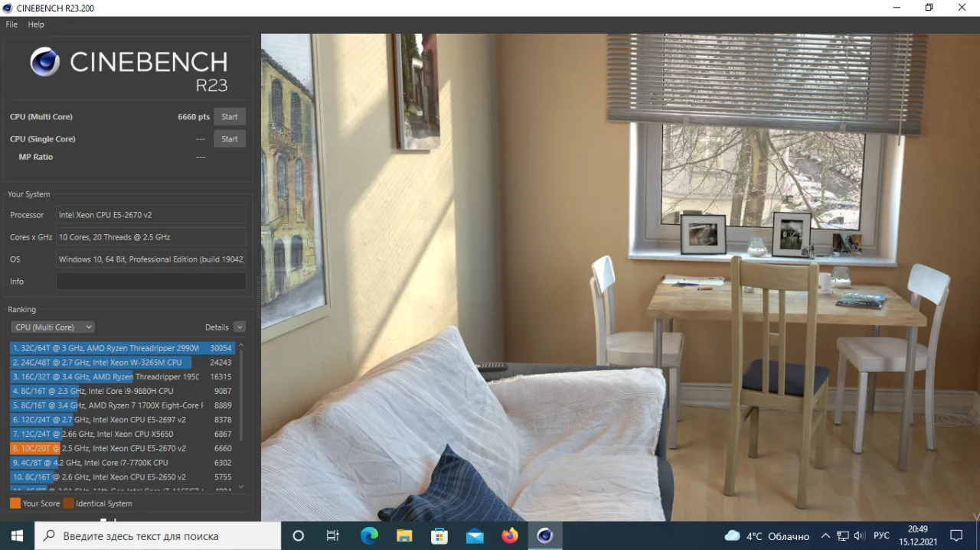Select ranking row Intel Xeon E5-2650 v2

tap(122, 477)
